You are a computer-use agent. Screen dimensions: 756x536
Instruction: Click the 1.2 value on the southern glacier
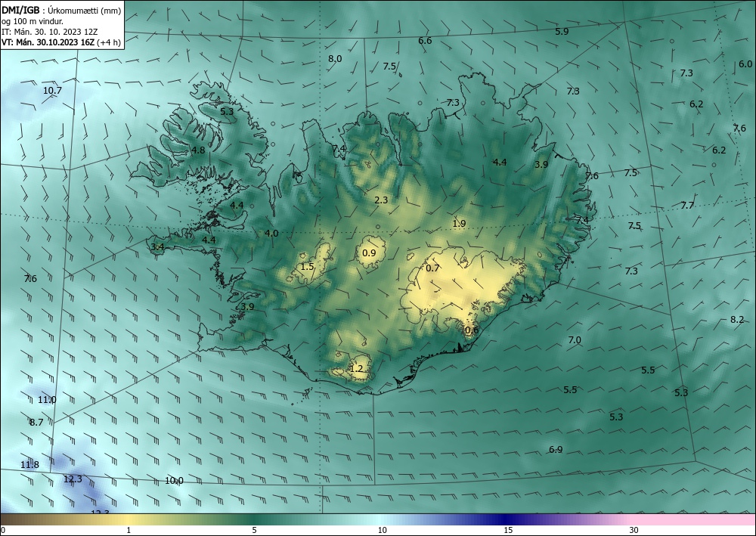(x=356, y=369)
